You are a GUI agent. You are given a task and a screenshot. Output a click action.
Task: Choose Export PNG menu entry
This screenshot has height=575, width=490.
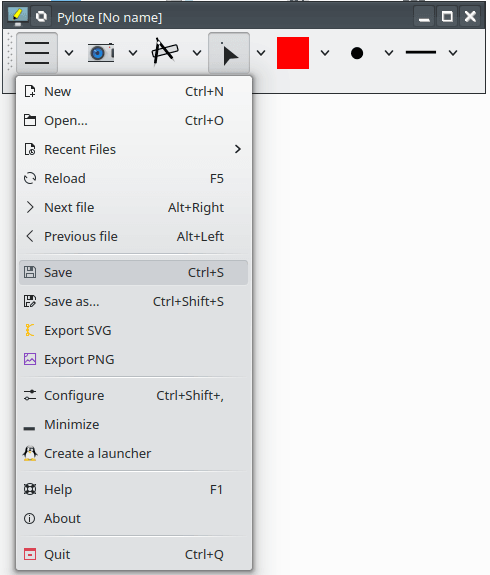pyautogui.click(x=134, y=359)
